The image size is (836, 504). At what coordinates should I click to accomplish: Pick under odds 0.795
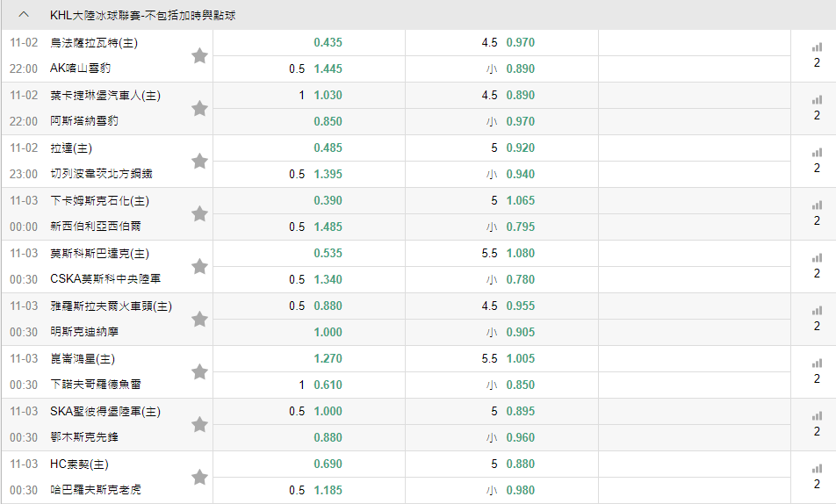click(x=521, y=227)
